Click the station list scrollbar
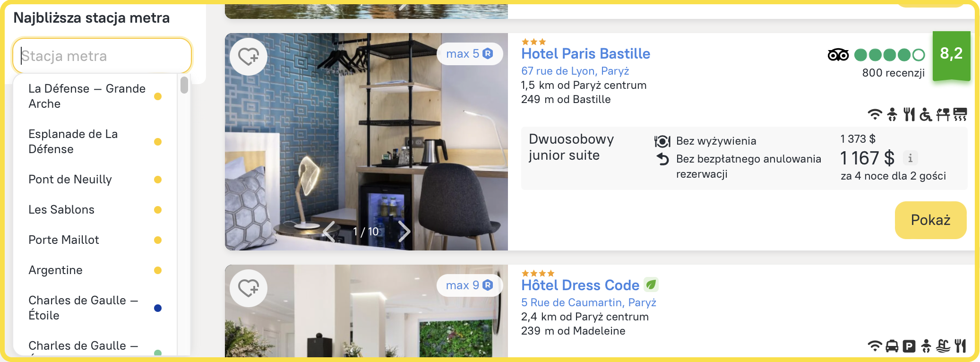 click(184, 86)
